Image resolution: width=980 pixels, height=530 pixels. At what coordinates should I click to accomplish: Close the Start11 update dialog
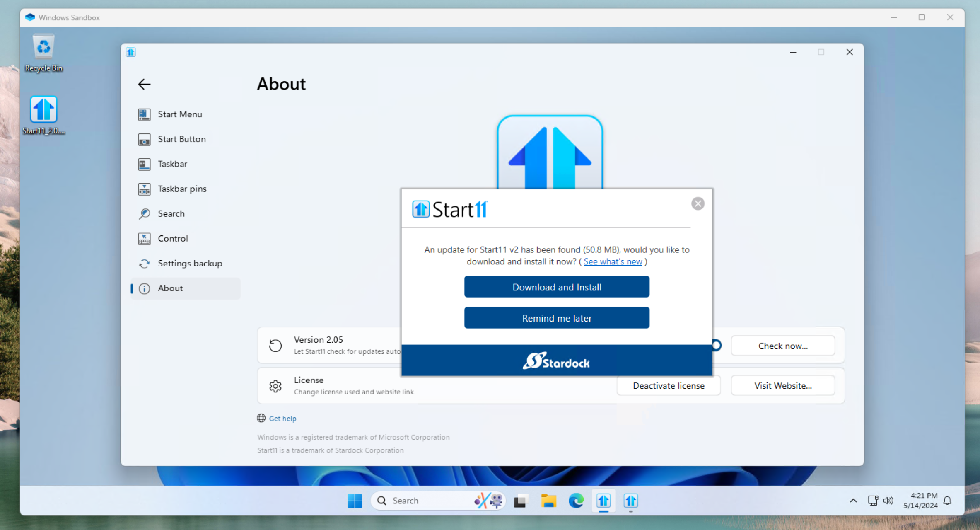698,203
